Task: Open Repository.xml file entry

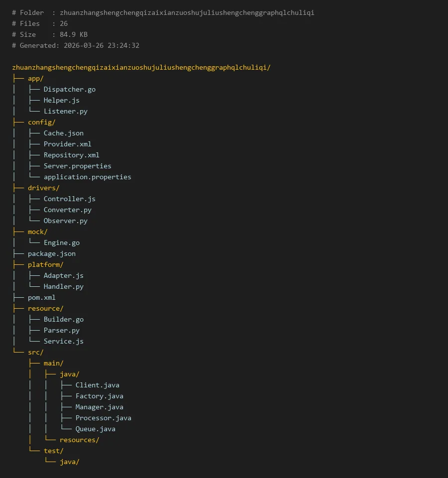Action: (x=71, y=155)
